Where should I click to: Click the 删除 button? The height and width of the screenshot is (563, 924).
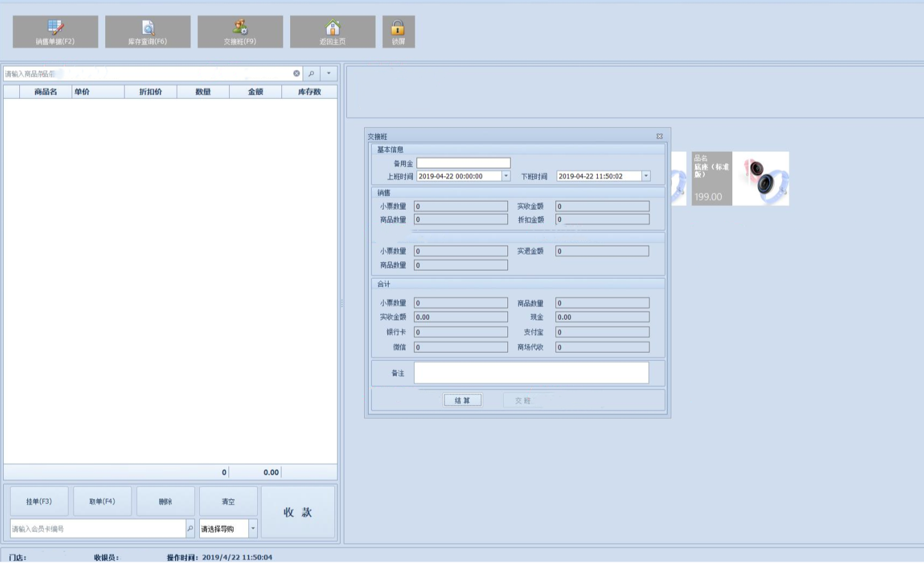click(166, 501)
